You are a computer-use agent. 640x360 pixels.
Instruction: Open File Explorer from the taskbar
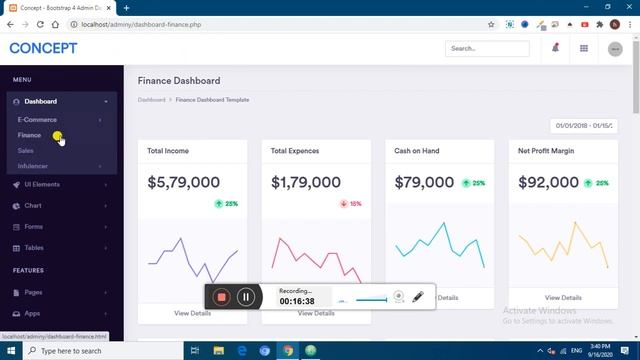tap(219, 351)
